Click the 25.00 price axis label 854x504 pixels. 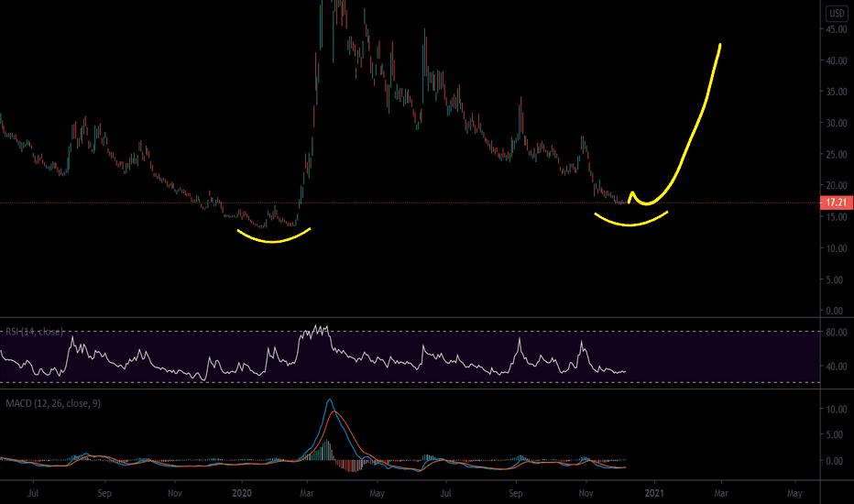837,154
